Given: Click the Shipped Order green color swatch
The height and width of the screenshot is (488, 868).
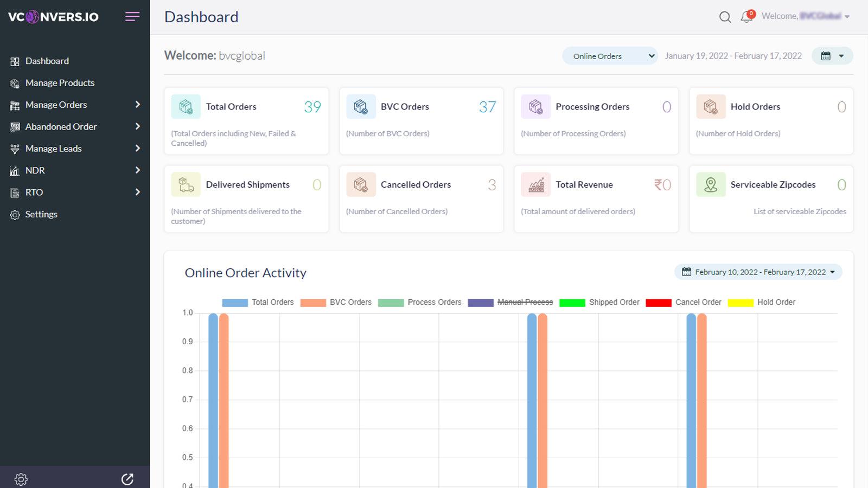Looking at the screenshot, I should [573, 302].
